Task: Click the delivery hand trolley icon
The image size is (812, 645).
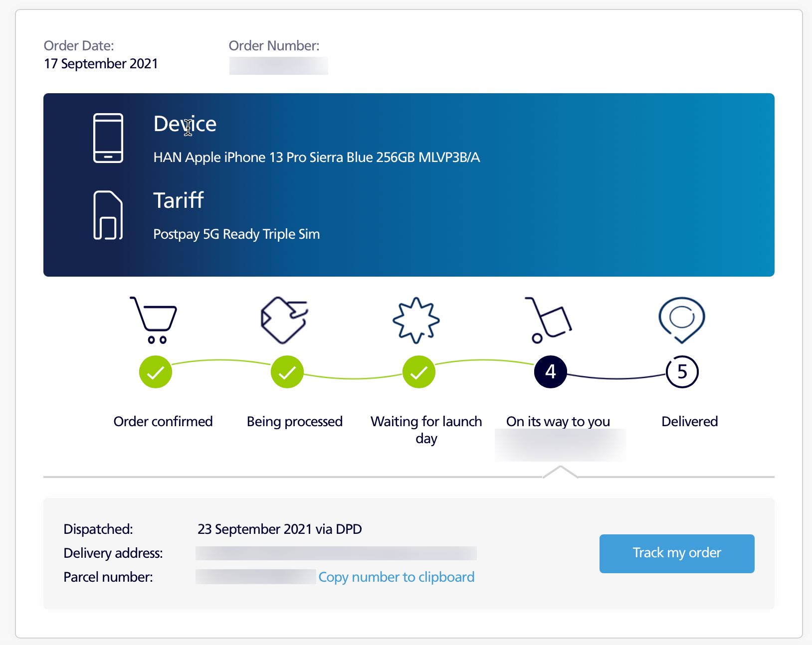Action: (548, 320)
